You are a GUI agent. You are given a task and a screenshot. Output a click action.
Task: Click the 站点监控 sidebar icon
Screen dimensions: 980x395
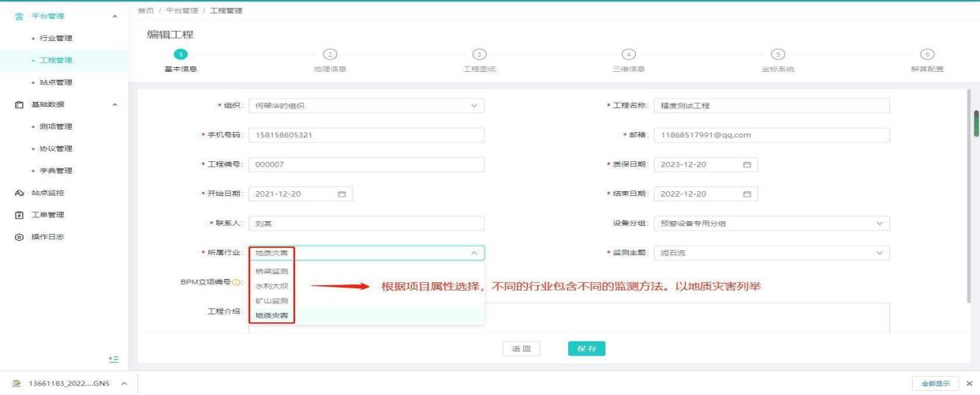[x=19, y=193]
